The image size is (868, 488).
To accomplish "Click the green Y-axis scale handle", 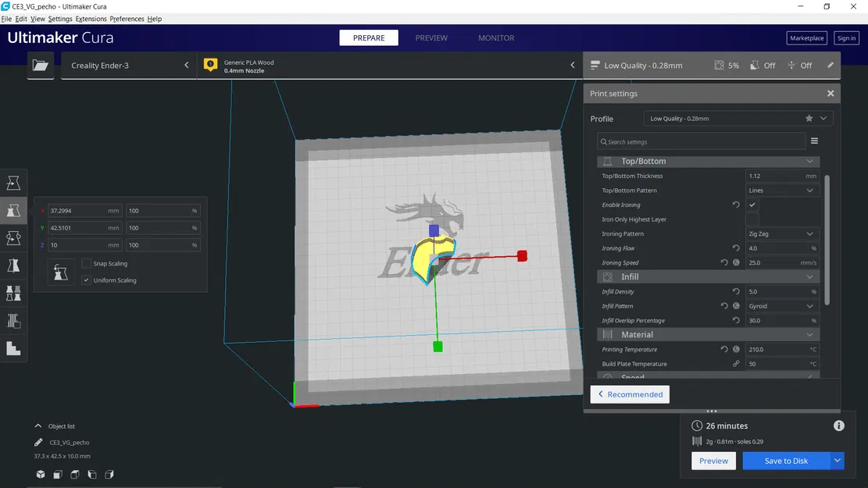I will pos(438,347).
